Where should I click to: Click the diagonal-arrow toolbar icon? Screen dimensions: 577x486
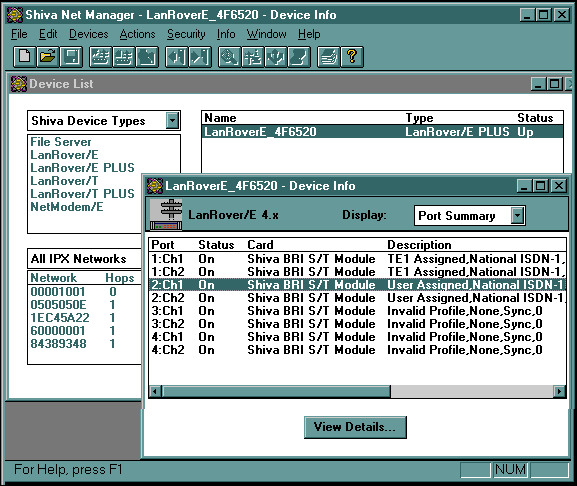point(147,57)
